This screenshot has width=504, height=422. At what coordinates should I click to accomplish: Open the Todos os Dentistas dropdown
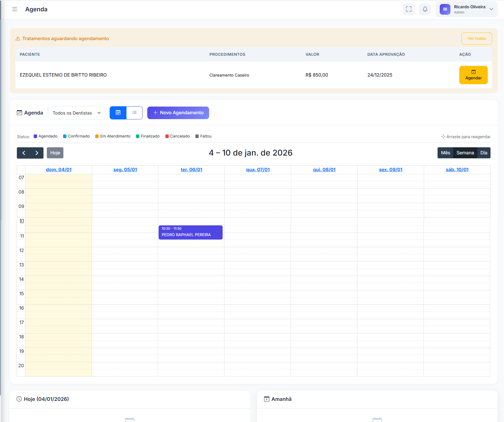tap(76, 113)
